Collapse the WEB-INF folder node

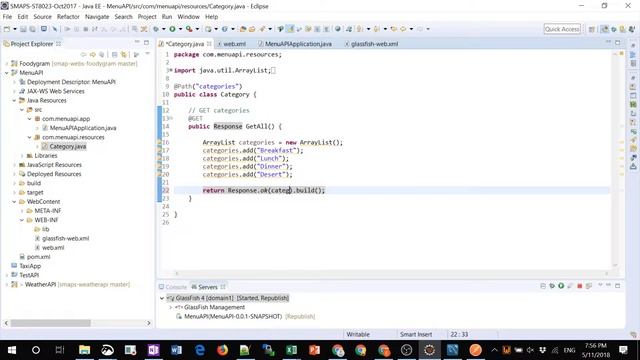[22, 220]
